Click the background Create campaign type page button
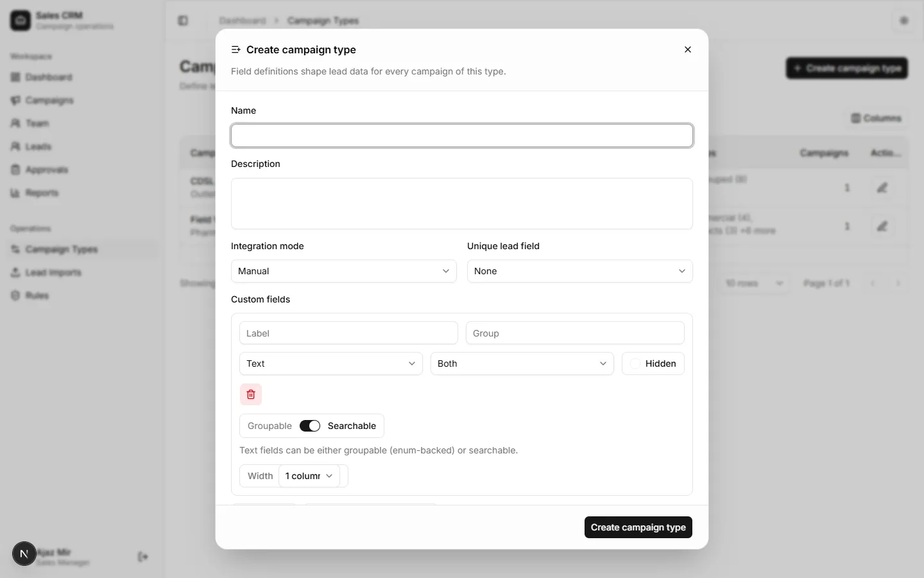924x578 pixels. pyautogui.click(x=847, y=68)
